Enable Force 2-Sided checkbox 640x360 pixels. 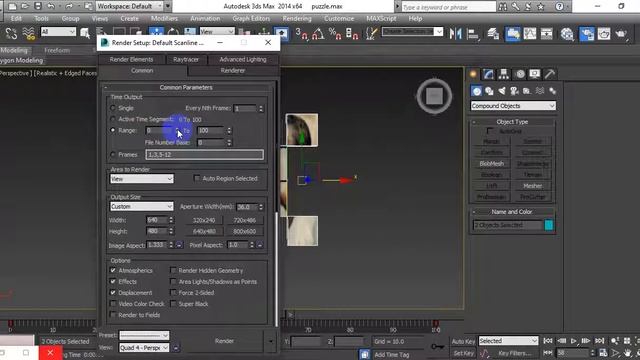(173, 293)
